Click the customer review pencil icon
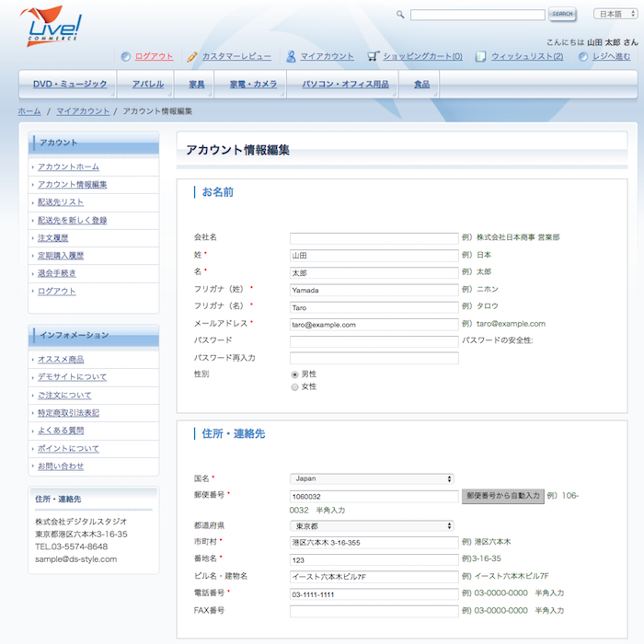Viewport: 644px width, 644px height. pos(191,56)
